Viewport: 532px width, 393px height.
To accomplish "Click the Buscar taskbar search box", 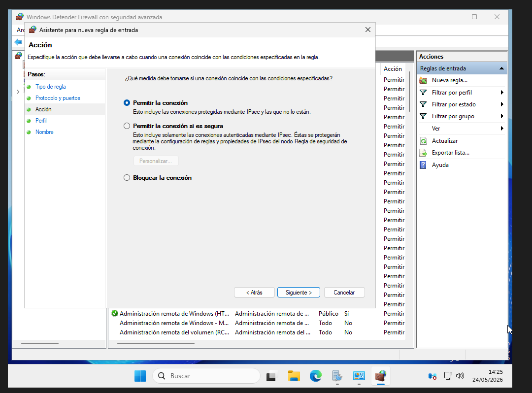I will point(206,376).
